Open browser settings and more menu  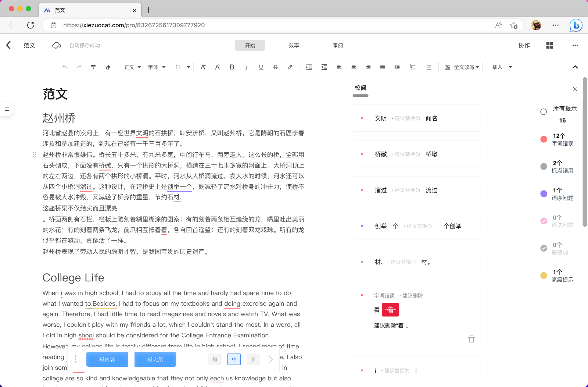coord(556,25)
